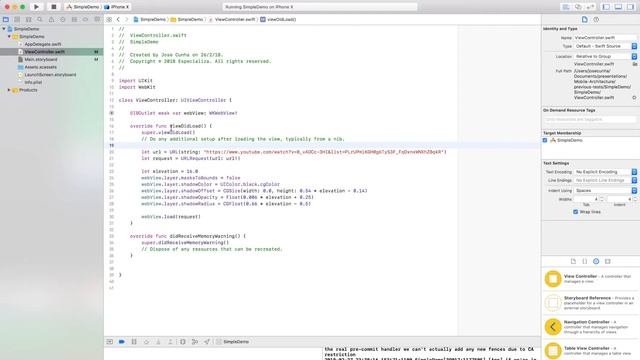Click On Demand Resource Tags field
The height and width of the screenshot is (360, 640).
coord(590,120)
